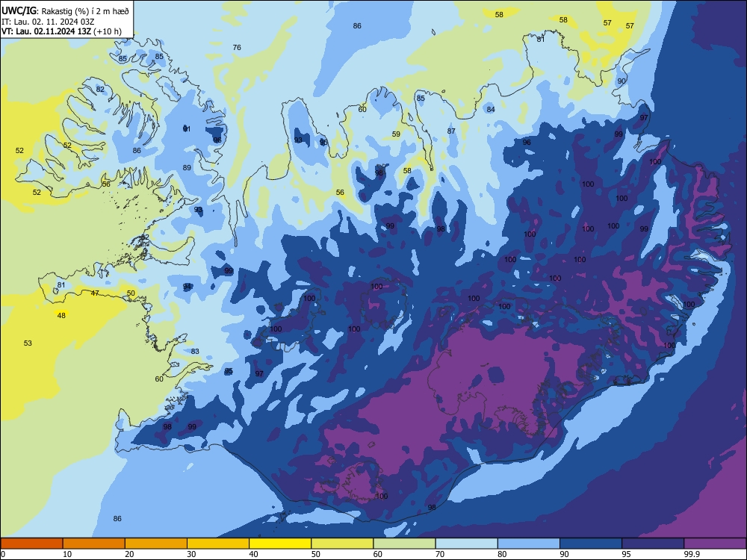
Task: Click the 'VT: Lau. 02.11.2024 13Z' valid time
Action: pos(46,31)
